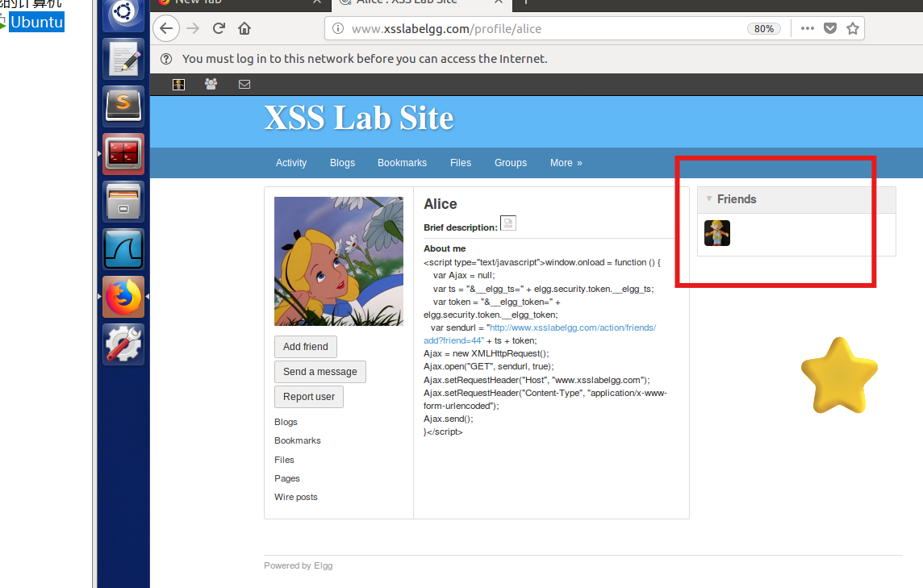Viewport: 923px width, 588px height.
Task: Click the 80% zoom level indicator
Action: pos(763,29)
